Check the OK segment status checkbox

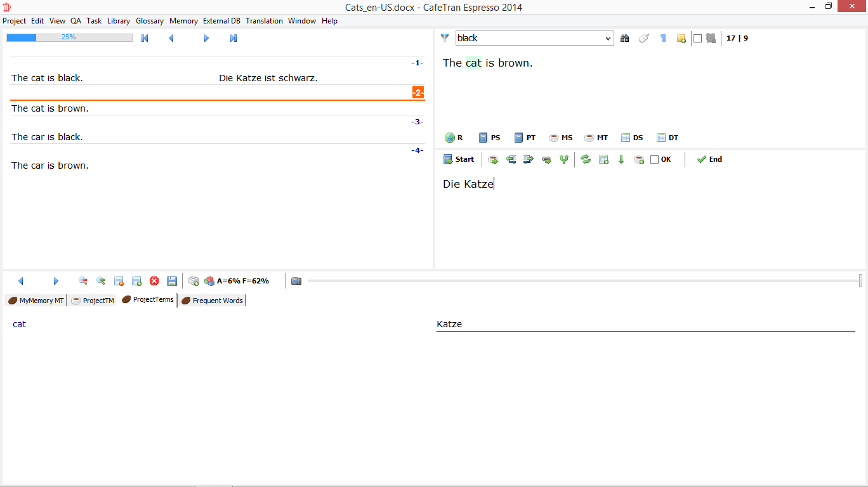[655, 160]
